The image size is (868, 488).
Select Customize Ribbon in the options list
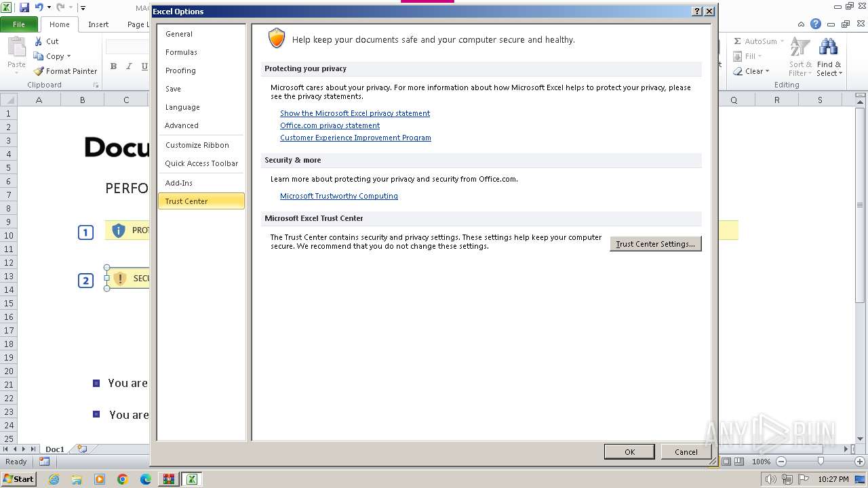pyautogui.click(x=201, y=145)
